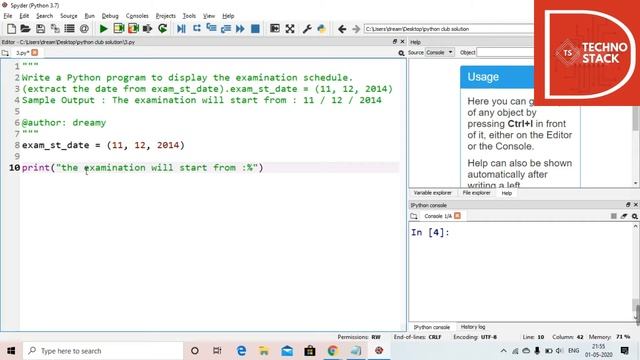Open the Print preview list icon

pyautogui.click(x=69, y=29)
